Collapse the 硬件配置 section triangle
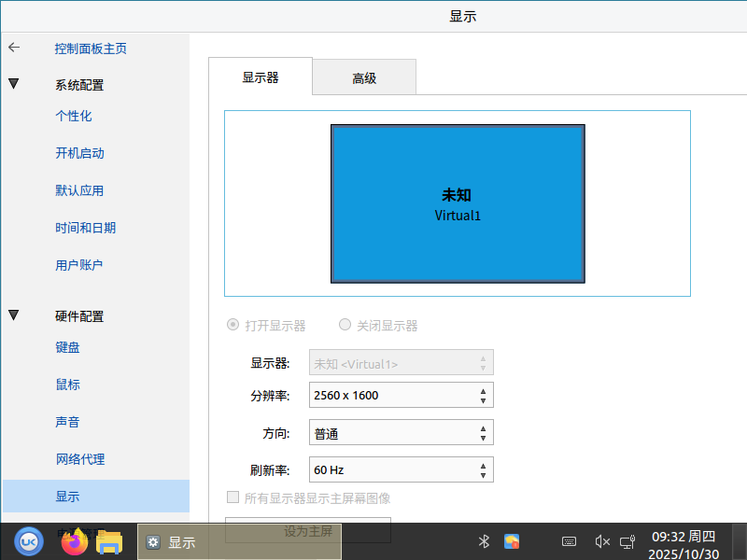This screenshot has width=747, height=560. tap(13, 315)
